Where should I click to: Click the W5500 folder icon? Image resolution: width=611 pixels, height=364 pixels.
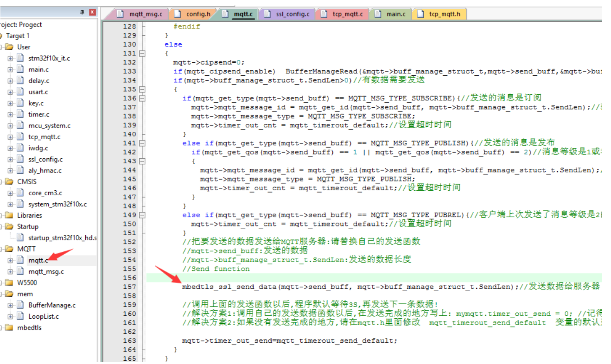point(9,283)
